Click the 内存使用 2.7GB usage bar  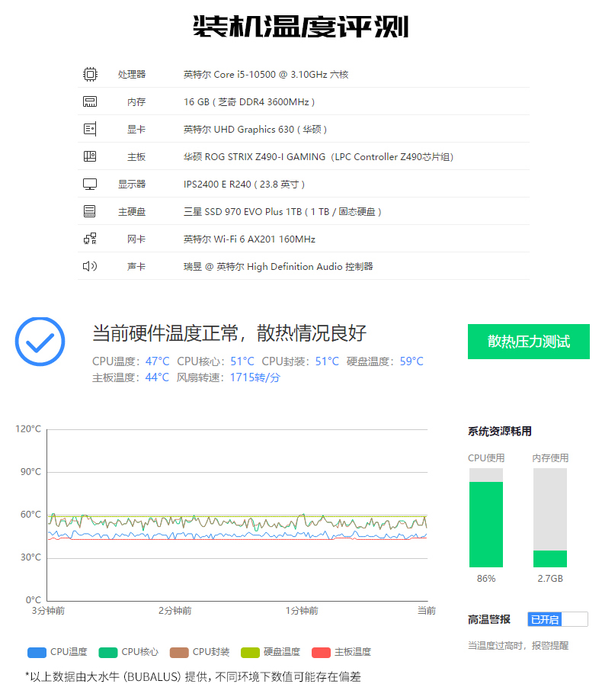(x=550, y=518)
